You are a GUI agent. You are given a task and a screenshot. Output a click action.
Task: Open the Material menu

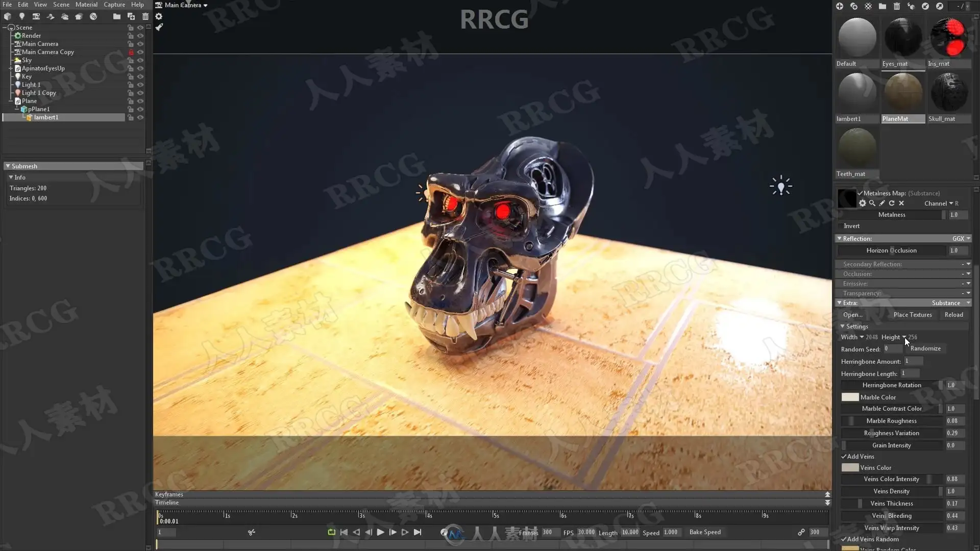point(86,5)
